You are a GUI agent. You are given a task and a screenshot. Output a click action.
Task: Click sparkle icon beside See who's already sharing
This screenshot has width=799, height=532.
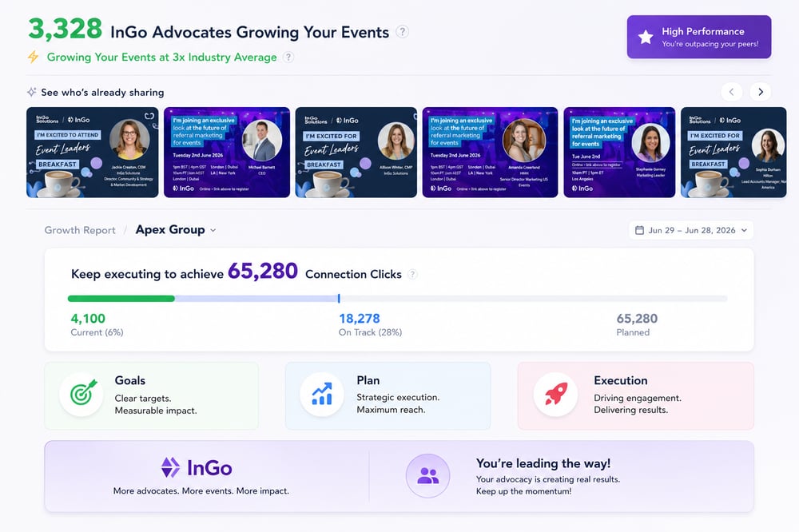tap(32, 92)
